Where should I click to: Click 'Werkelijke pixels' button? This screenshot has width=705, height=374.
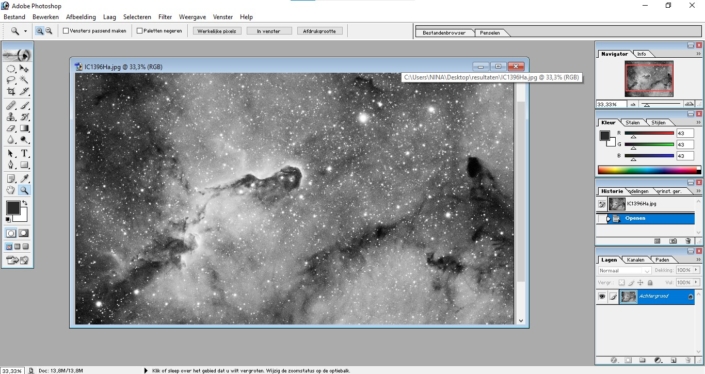(217, 31)
